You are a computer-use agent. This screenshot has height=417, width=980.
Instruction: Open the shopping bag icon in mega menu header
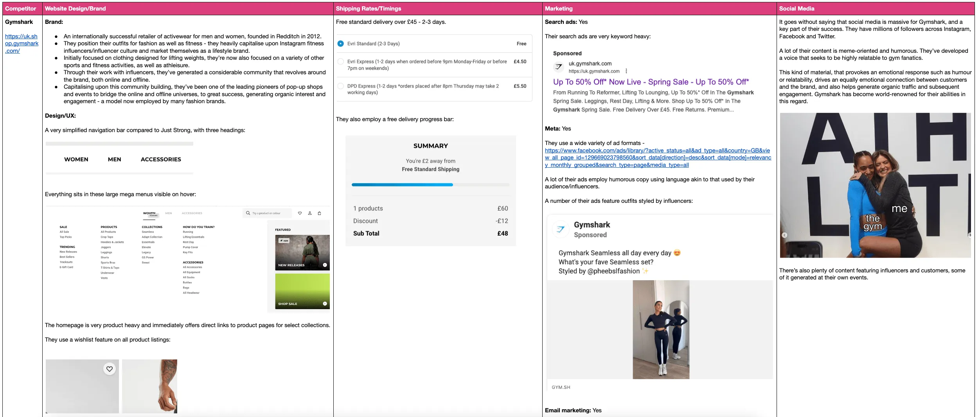click(319, 213)
